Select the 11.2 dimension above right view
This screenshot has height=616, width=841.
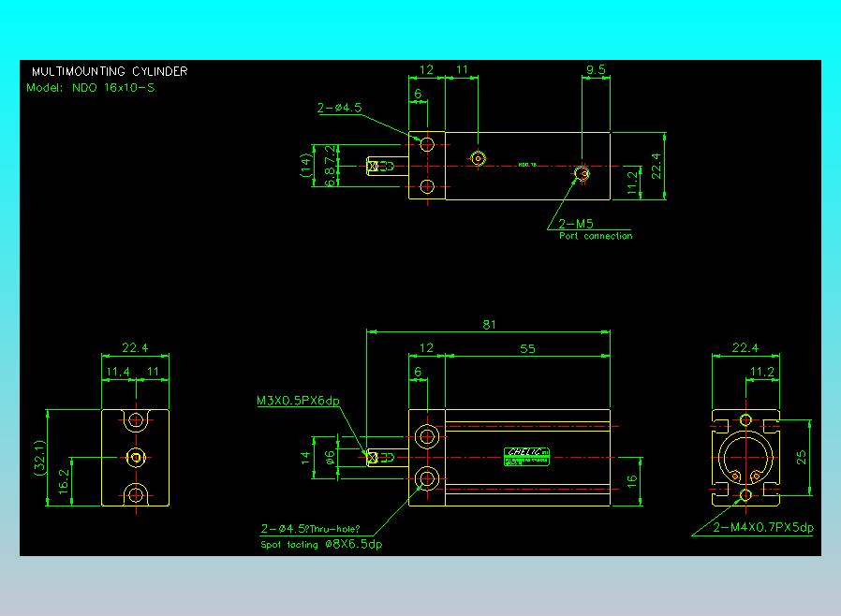click(x=762, y=372)
